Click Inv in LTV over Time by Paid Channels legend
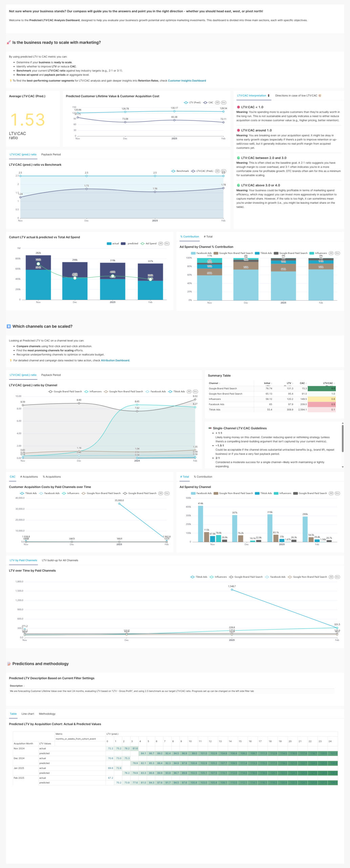 click(x=337, y=577)
